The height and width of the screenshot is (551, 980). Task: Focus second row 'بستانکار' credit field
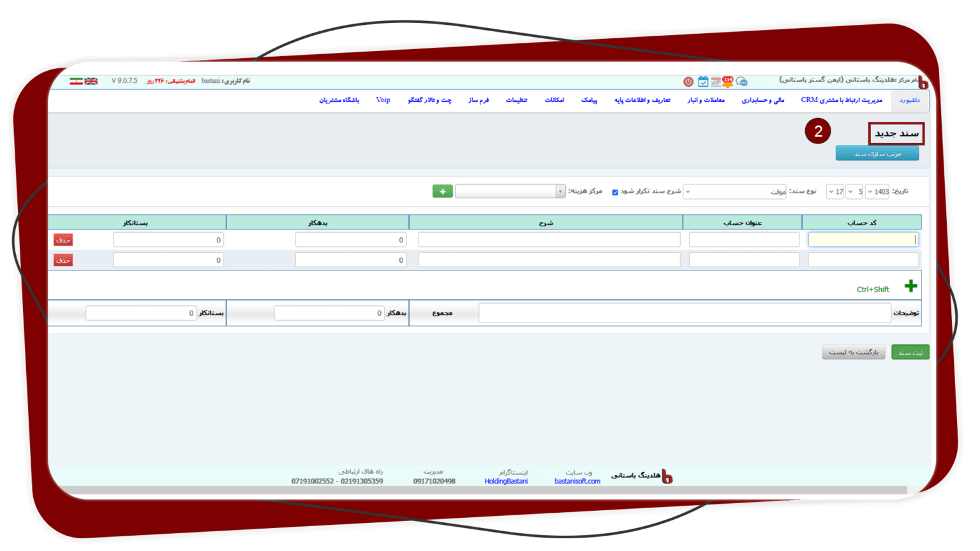click(x=168, y=260)
